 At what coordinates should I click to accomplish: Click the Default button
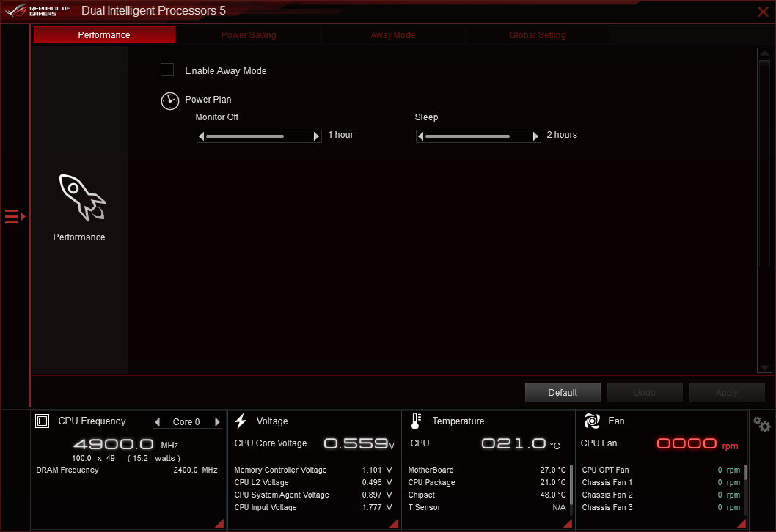tap(563, 392)
